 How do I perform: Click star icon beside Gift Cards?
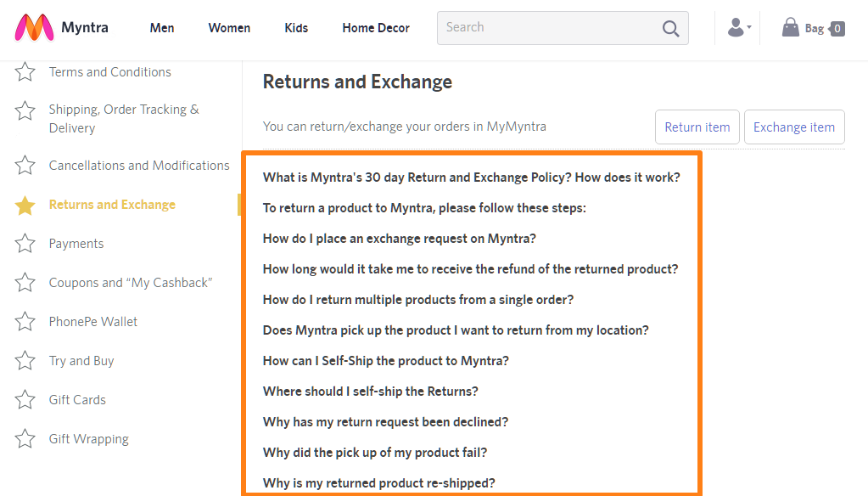pyautogui.click(x=25, y=399)
